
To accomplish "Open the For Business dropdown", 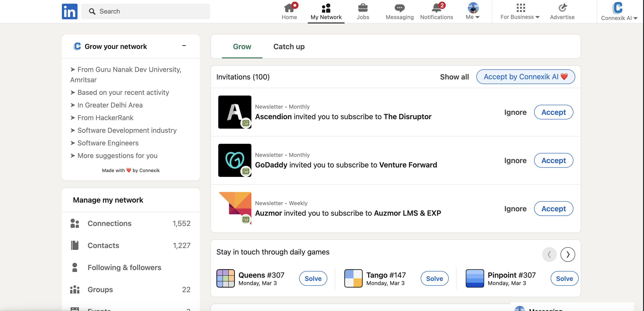I will coord(520,11).
